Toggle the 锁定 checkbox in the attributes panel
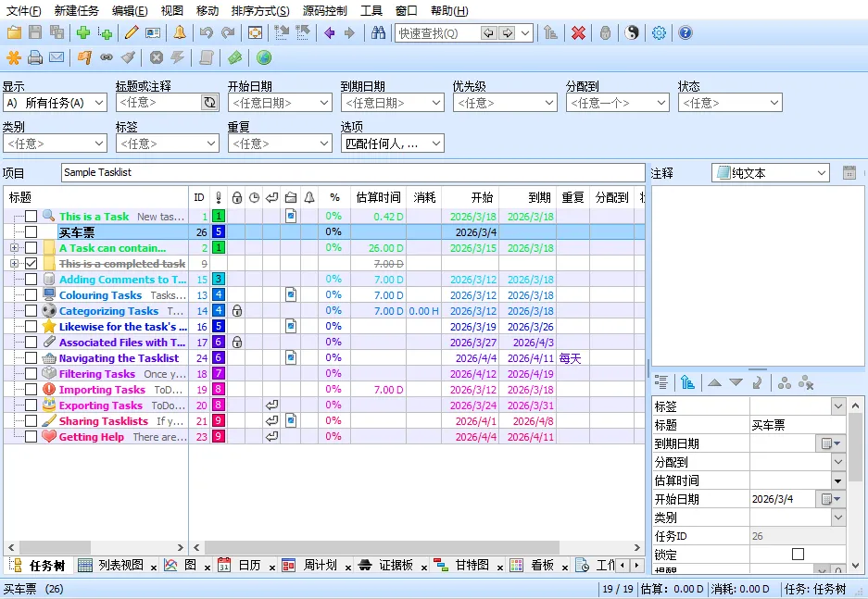Screen dimensions: 868x599 click(798, 554)
